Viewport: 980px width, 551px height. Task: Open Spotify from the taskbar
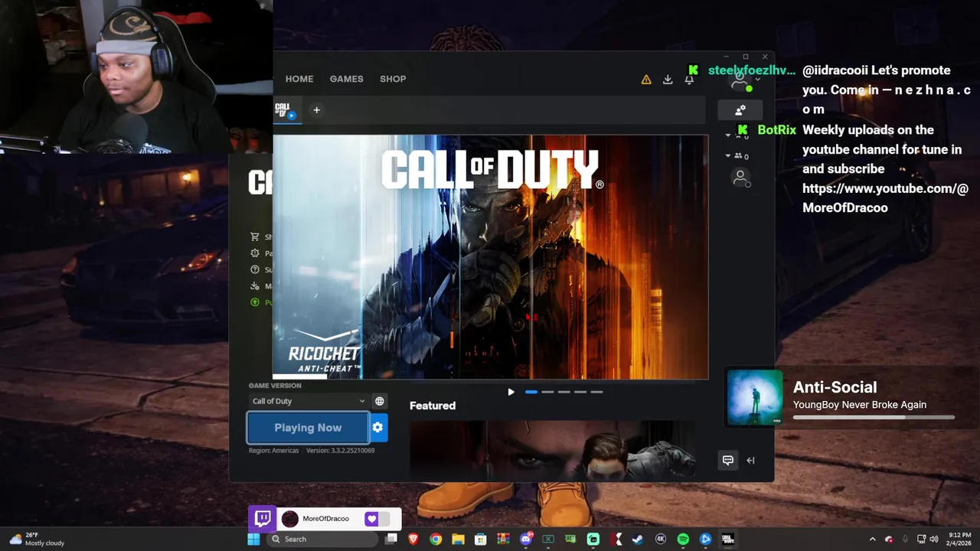pos(683,540)
